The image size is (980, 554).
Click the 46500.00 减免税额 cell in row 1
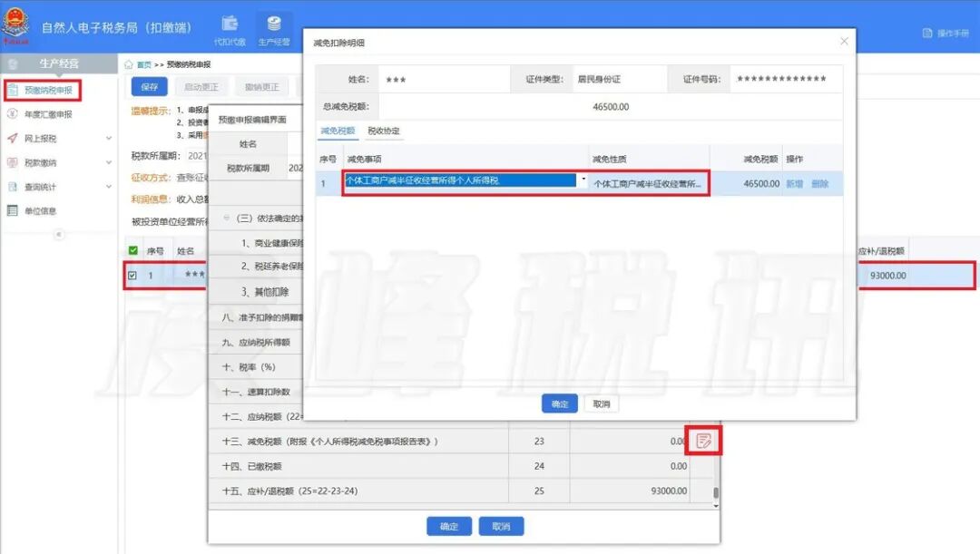tap(761, 184)
